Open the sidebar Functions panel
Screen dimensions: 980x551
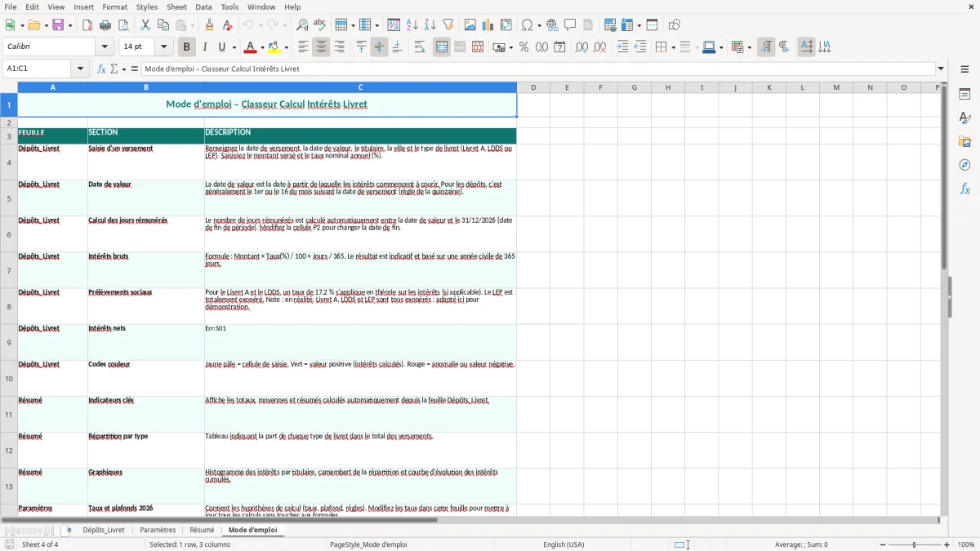click(x=964, y=189)
